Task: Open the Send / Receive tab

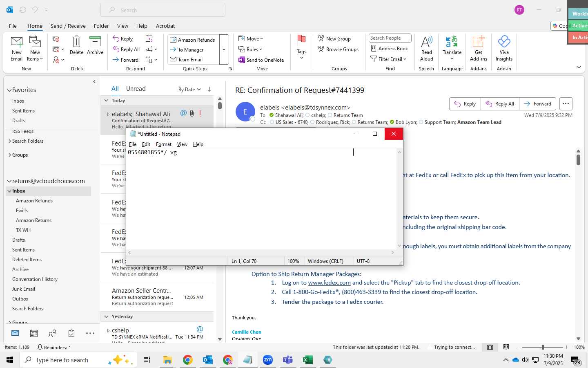Action: pyautogui.click(x=68, y=26)
